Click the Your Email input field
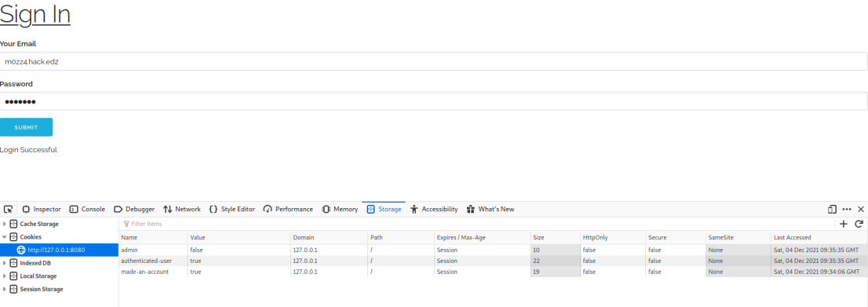The height and width of the screenshot is (307, 868). point(434,61)
